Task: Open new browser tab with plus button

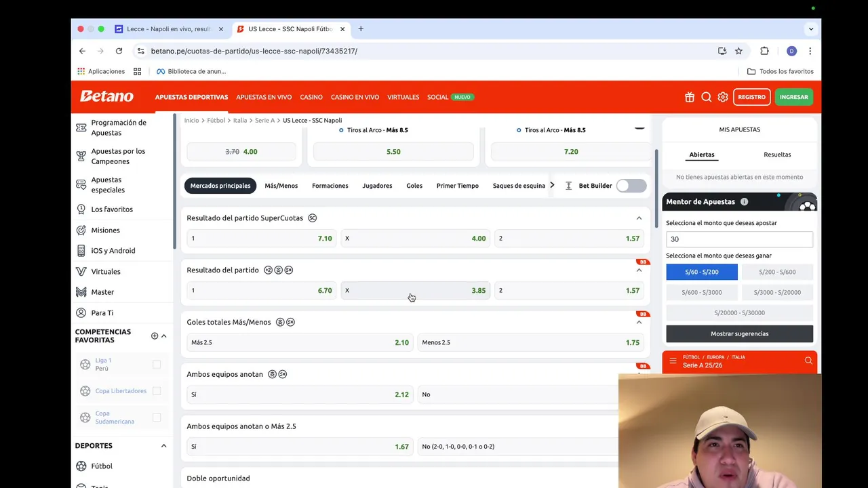Action: pyautogui.click(x=361, y=29)
